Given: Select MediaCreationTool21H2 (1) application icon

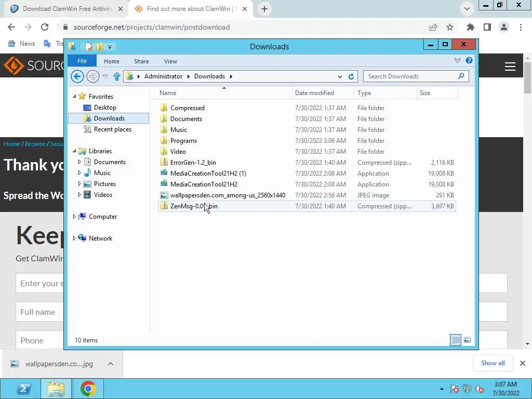Looking at the screenshot, I should pos(164,173).
